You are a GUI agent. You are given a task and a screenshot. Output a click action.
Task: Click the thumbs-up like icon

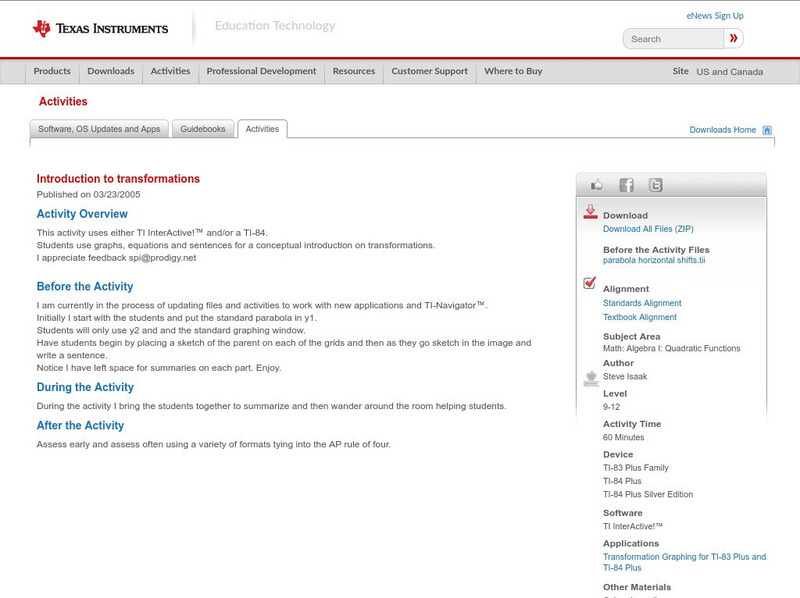tap(597, 184)
